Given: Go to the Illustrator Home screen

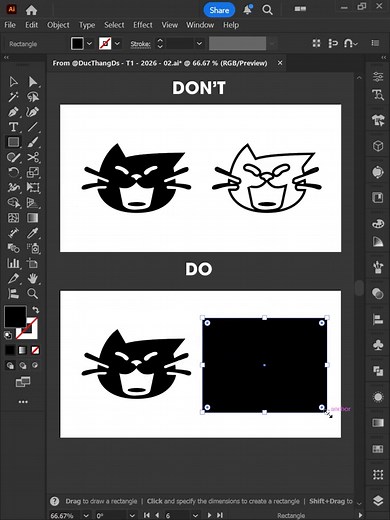Looking at the screenshot, I should [31, 10].
